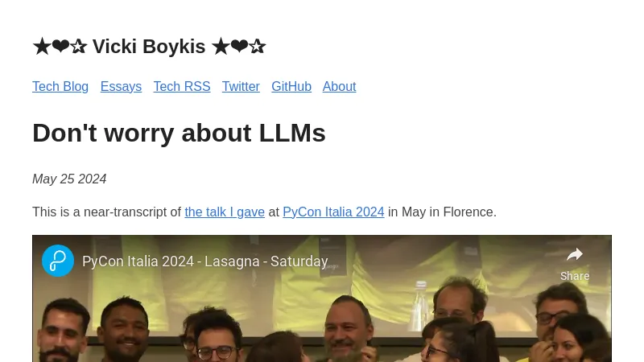Open the PyCon Italia 2024 inline link
Screen dimensions: 644x362
(333, 212)
